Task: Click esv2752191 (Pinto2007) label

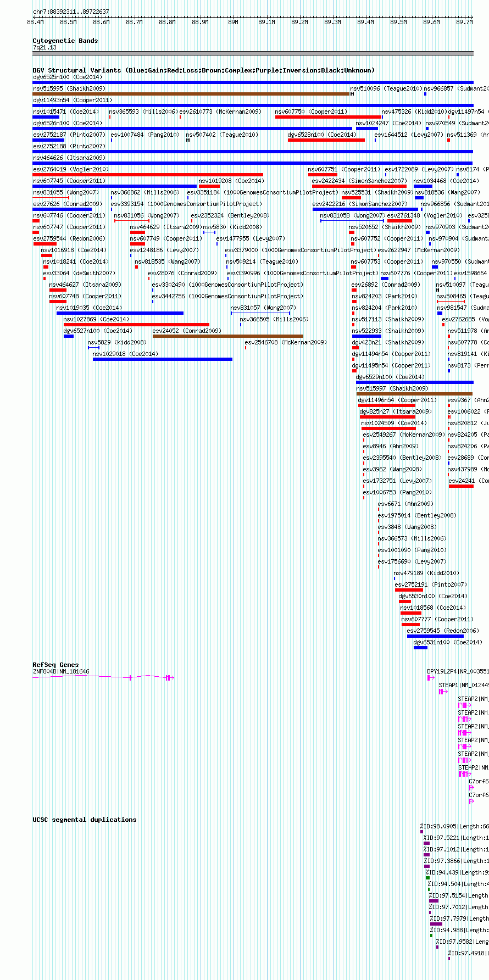Action: (431, 585)
